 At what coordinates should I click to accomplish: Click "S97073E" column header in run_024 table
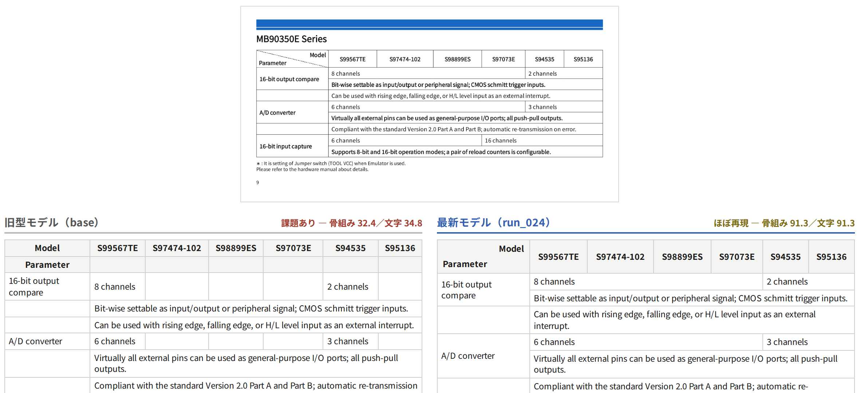[737, 257]
